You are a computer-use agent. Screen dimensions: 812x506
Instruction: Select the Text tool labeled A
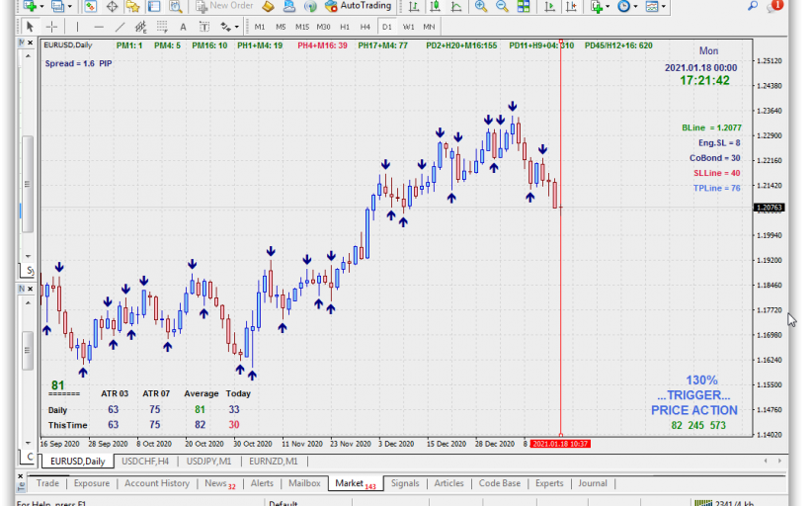pyautogui.click(x=183, y=27)
